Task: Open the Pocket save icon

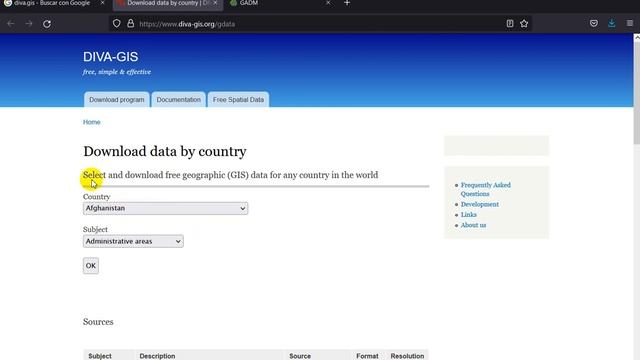Action: tap(594, 24)
